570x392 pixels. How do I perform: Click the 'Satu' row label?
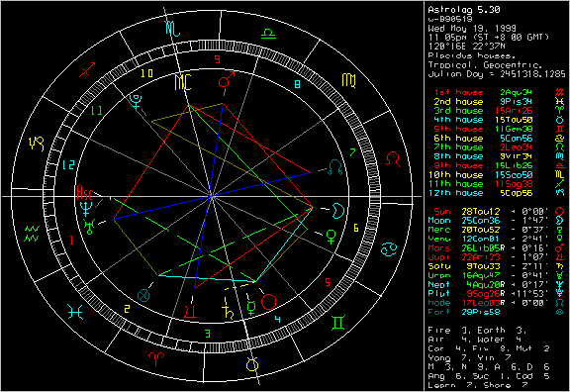439,266
